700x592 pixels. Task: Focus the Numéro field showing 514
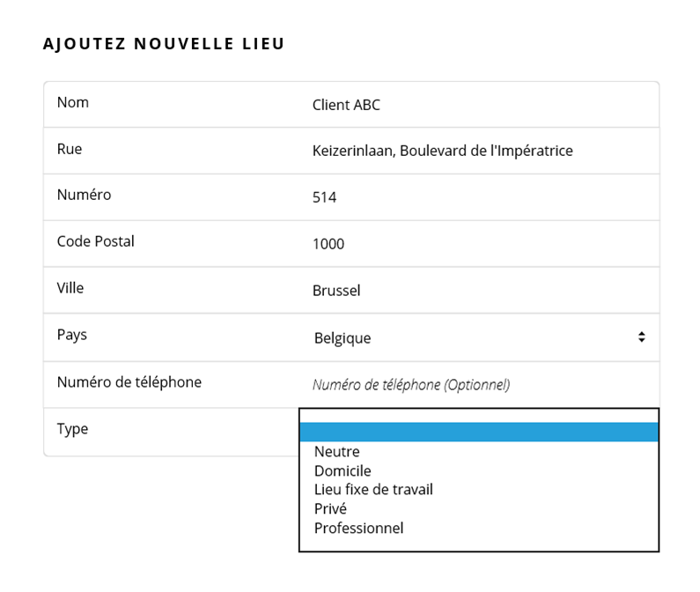480,198
